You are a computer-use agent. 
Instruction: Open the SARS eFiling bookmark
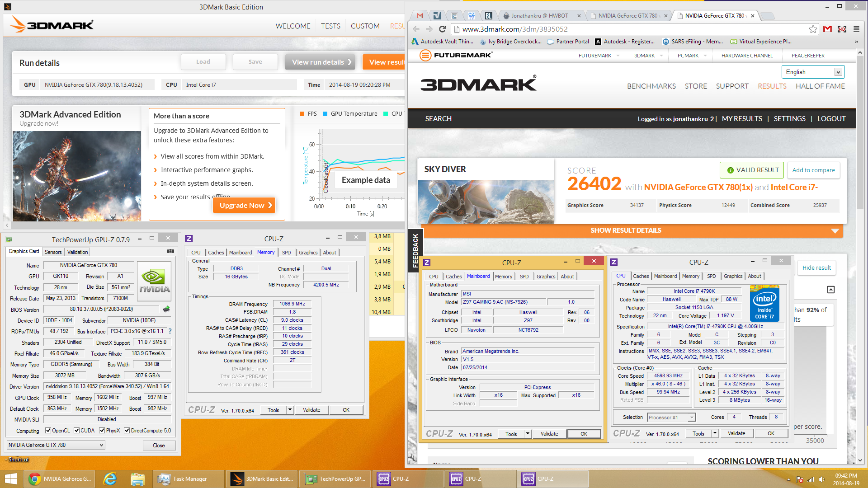[x=693, y=41]
